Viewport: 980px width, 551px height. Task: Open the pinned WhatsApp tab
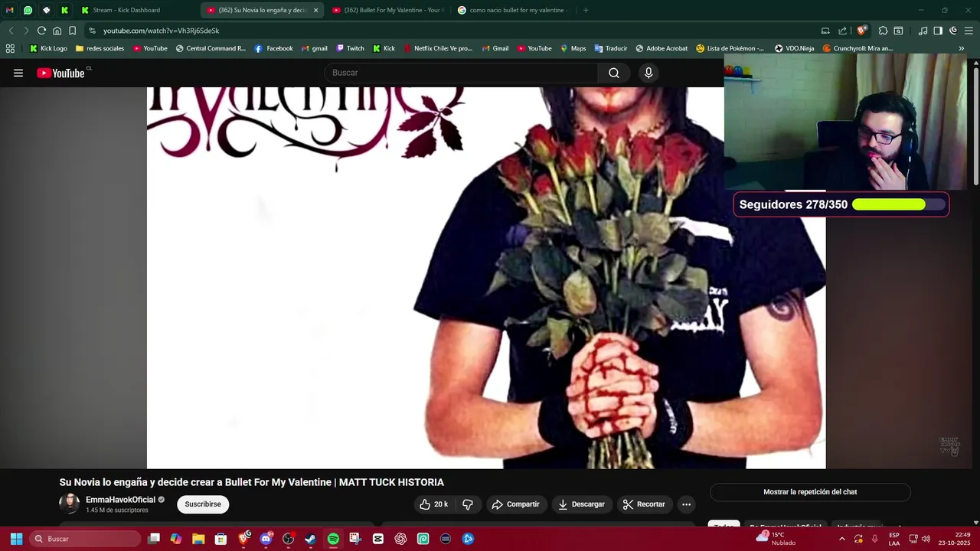click(x=28, y=10)
